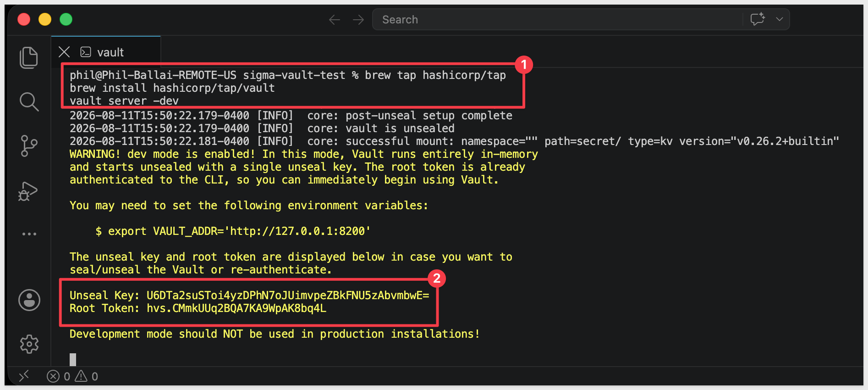This screenshot has width=868, height=390.
Task: Open the Search view in activity bar
Action: click(29, 102)
